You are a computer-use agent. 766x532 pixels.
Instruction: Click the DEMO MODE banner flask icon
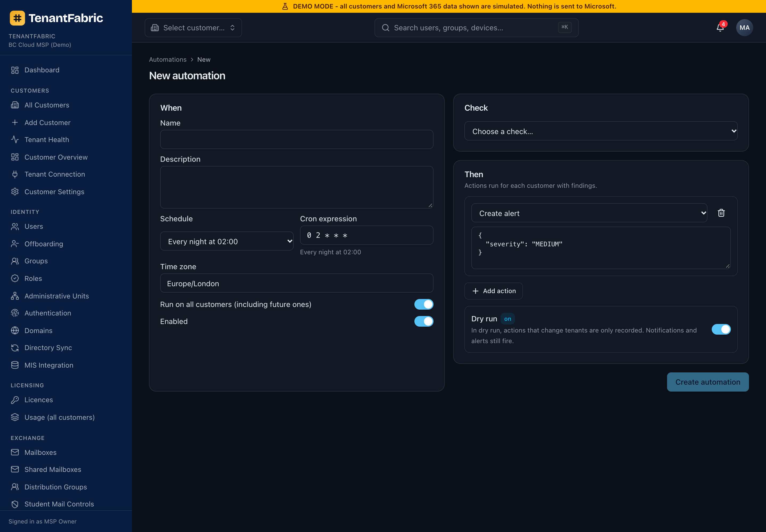[285, 6]
